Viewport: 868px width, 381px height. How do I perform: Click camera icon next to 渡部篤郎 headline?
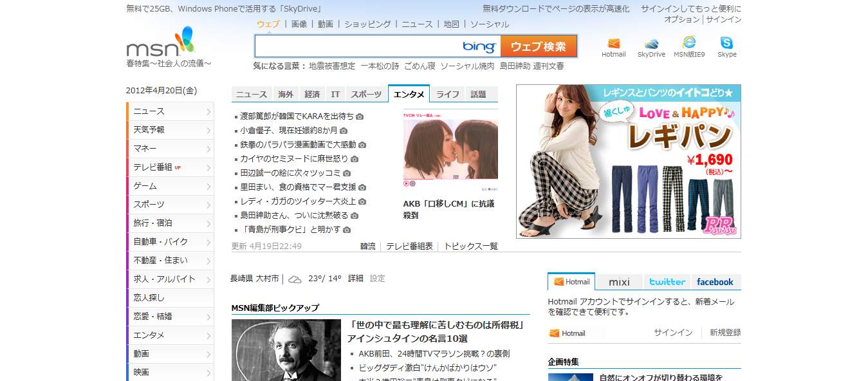pos(360,116)
